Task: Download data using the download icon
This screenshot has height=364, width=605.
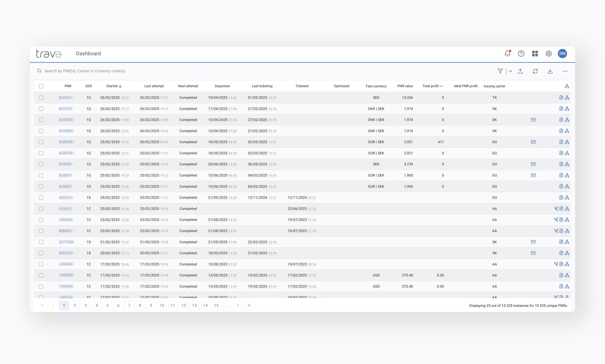Action: click(x=550, y=71)
